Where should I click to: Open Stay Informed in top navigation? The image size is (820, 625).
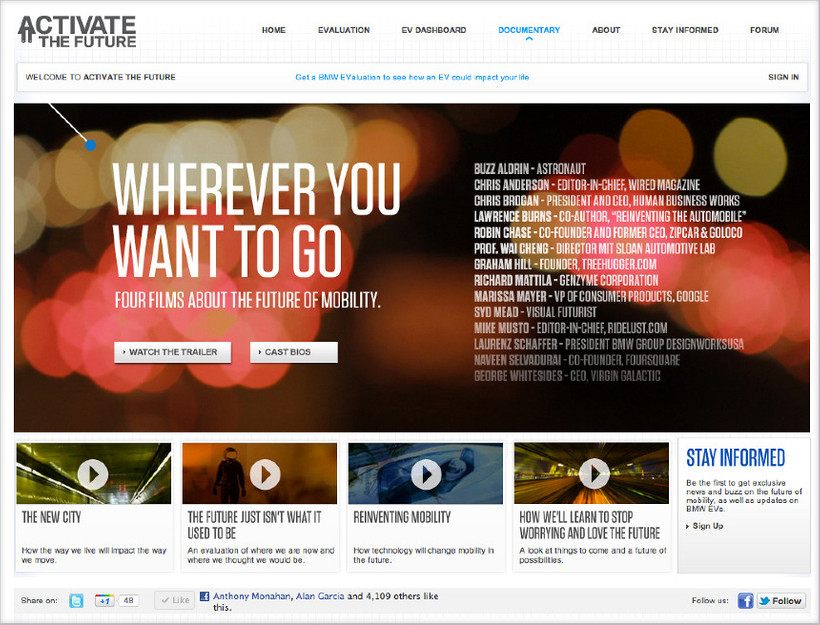(x=685, y=30)
